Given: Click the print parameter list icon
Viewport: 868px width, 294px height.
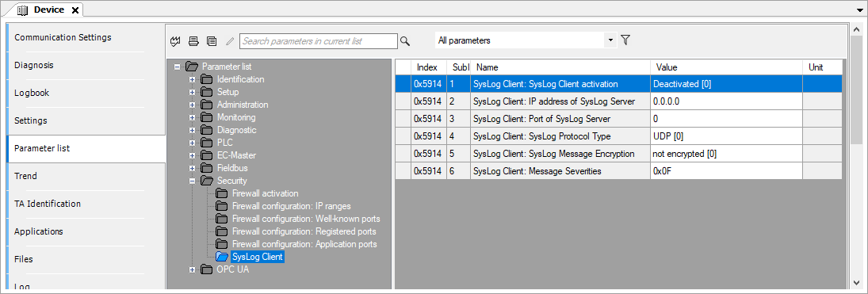Looking at the screenshot, I should 193,40.
